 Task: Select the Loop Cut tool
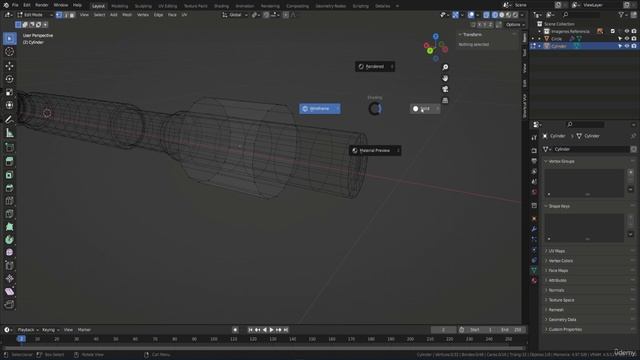9,201
